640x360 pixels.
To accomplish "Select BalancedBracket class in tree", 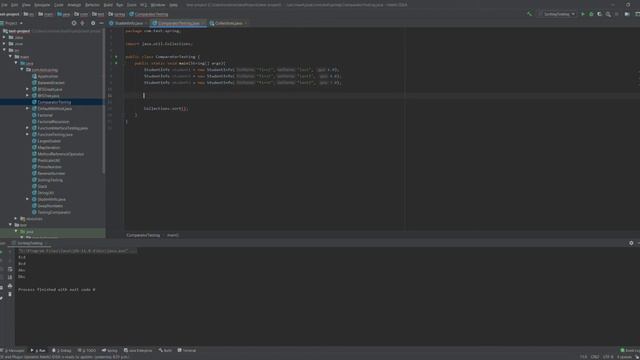I will (51, 83).
